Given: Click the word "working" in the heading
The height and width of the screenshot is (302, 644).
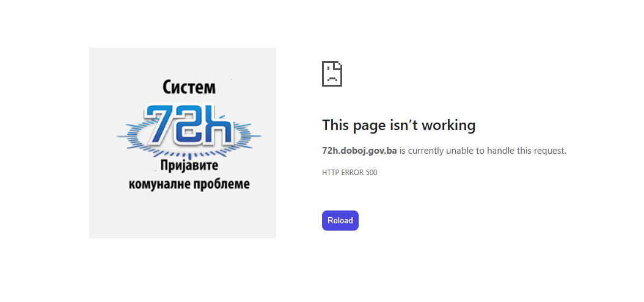Looking at the screenshot, I should [449, 125].
